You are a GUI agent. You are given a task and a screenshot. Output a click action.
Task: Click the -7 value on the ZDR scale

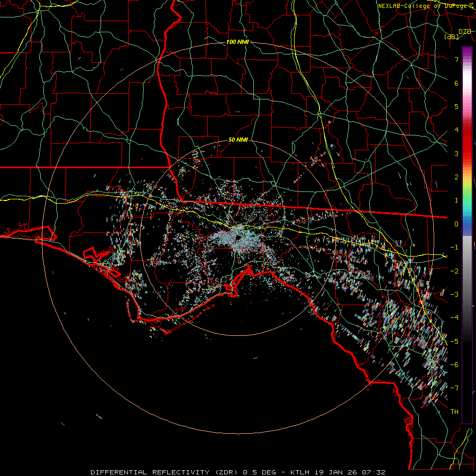[454, 388]
